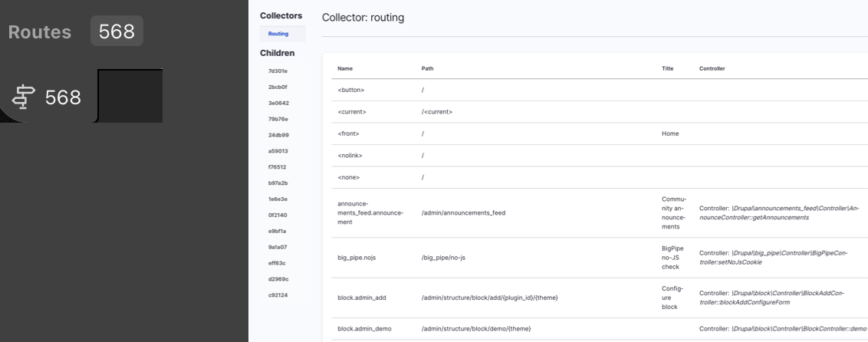Open child profile 1e6e3e
The height and width of the screenshot is (342, 868).
click(278, 199)
